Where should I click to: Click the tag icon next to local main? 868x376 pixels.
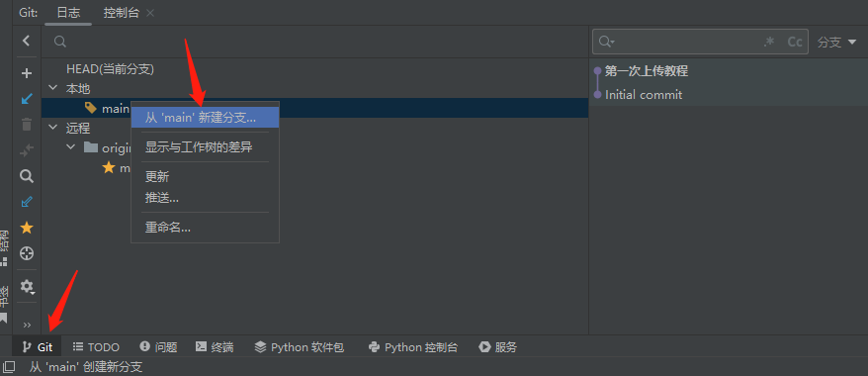click(x=90, y=108)
